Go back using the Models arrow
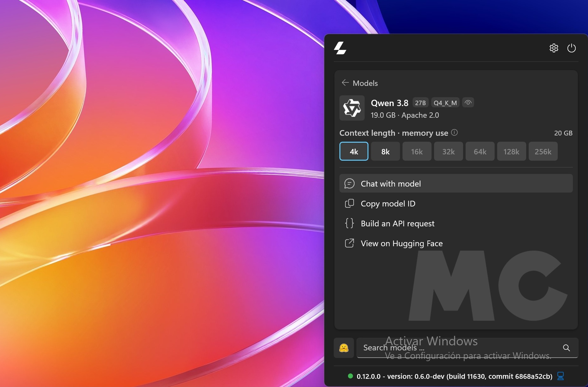588x387 pixels. 345,83
